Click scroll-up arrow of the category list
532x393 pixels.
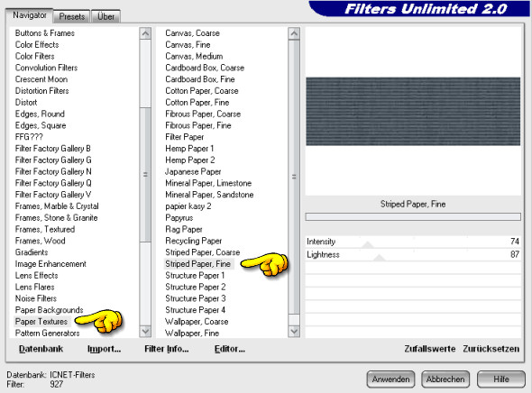145,33
